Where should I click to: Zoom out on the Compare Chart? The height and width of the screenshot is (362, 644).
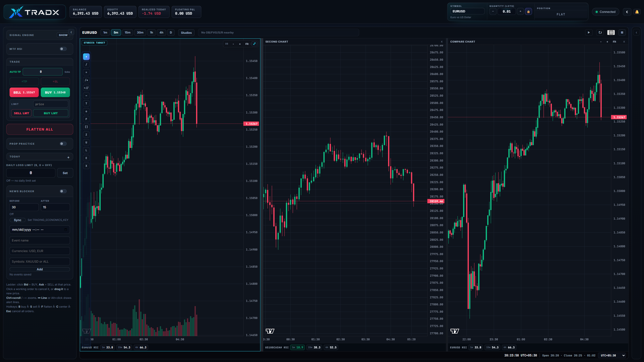click(601, 42)
